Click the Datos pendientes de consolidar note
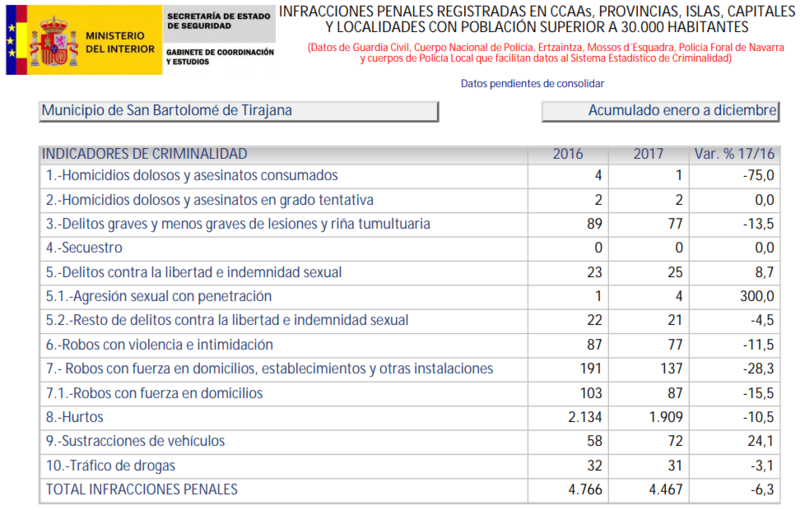 tap(532, 84)
